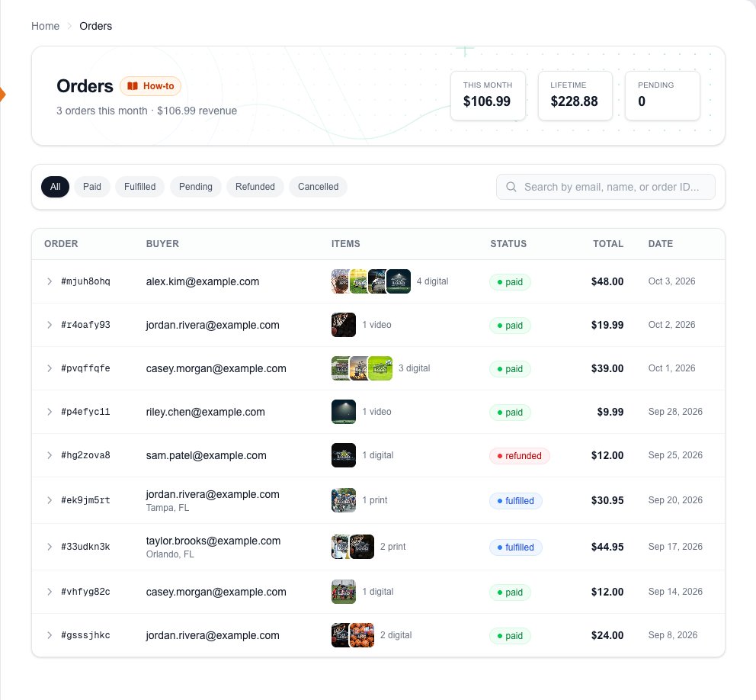Screen dimensions: 756x700
Task: Click the print thumbnail in order #ek9jm5rt
Action: tap(343, 500)
